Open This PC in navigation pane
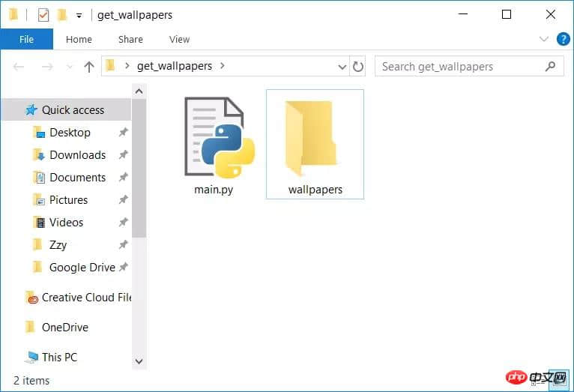The image size is (574, 392). [x=59, y=358]
